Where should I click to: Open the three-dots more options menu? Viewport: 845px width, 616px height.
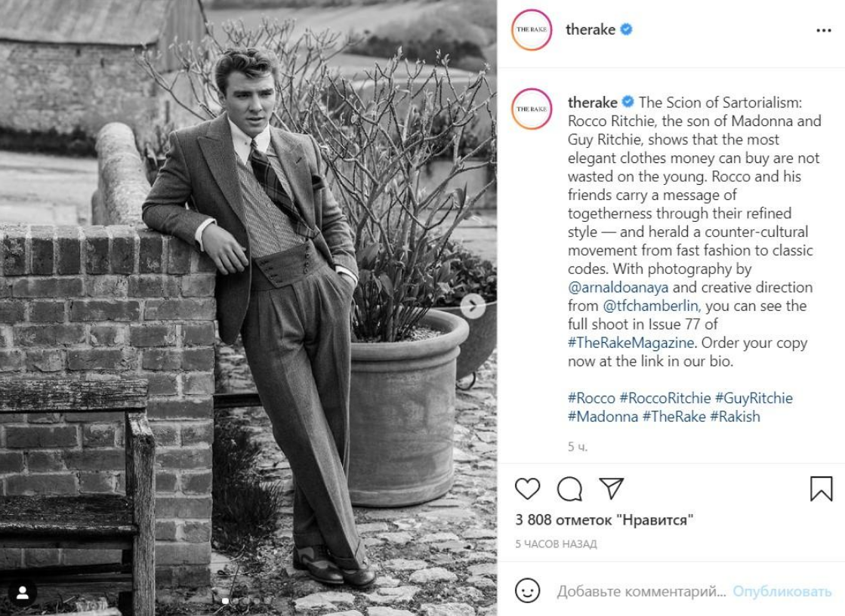pos(823,30)
